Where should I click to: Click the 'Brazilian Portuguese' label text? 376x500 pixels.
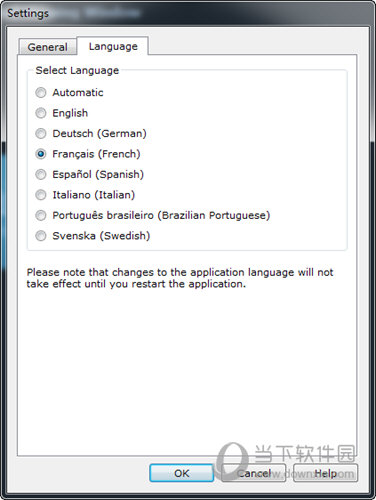[x=213, y=215]
